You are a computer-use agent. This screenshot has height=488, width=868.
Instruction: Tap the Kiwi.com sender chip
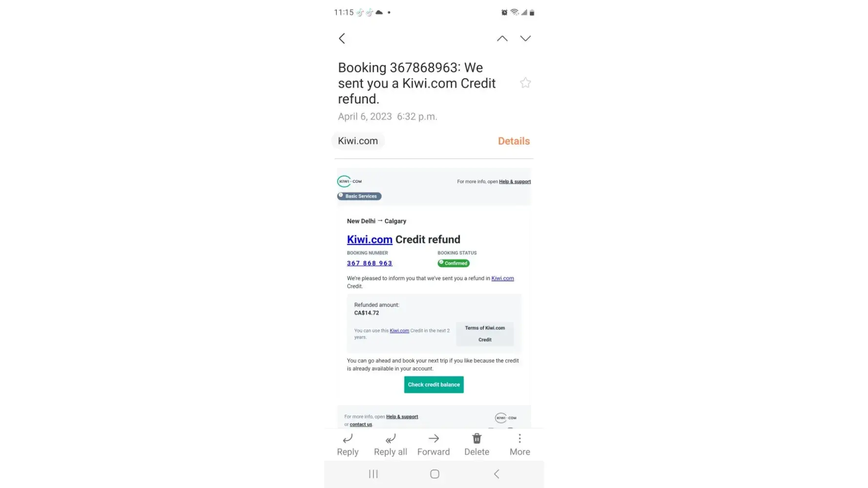(358, 141)
